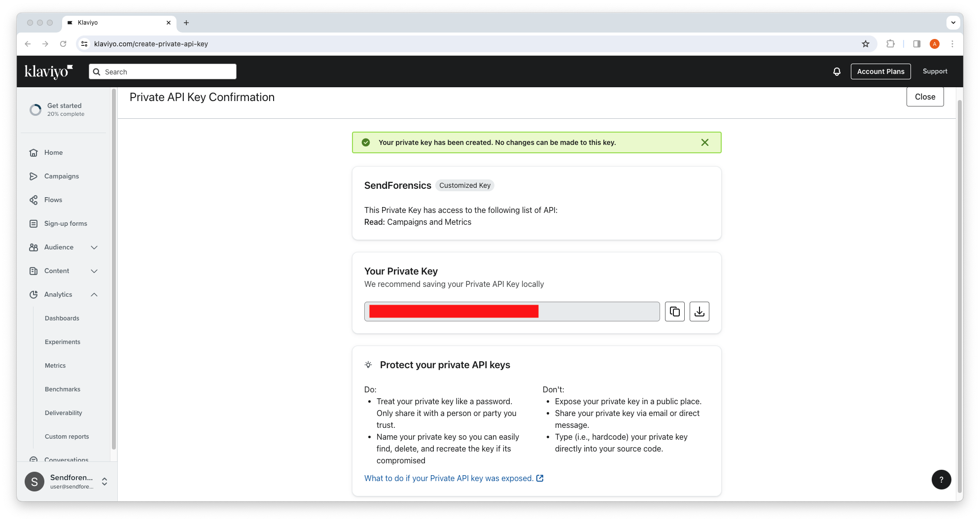980x522 pixels.
Task: Open Custom reports under Analytics
Action: pyautogui.click(x=67, y=437)
